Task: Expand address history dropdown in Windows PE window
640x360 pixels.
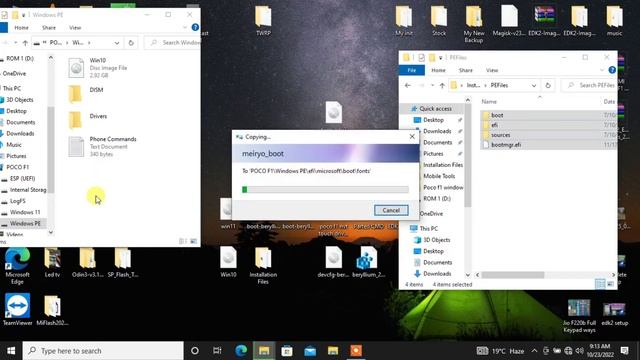Action: coord(117,42)
